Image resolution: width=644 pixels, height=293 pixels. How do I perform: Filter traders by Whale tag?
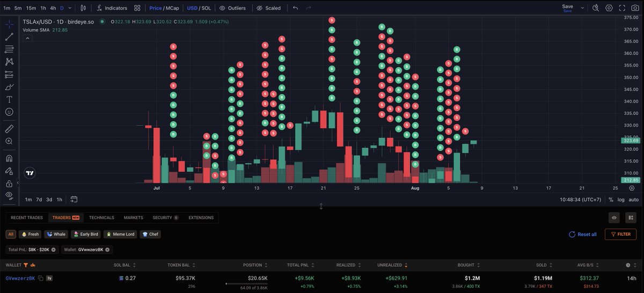[x=56, y=235]
